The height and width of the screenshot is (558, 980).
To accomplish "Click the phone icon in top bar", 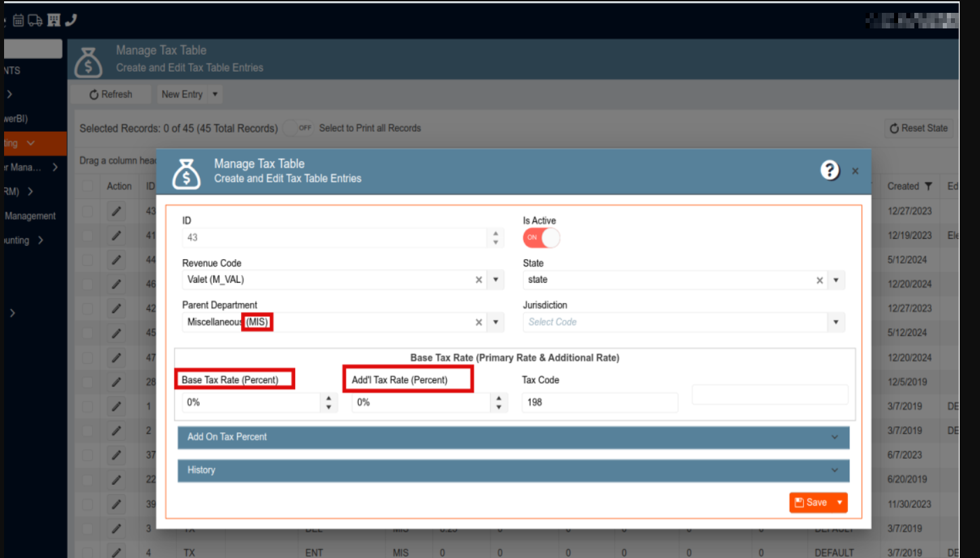I will (70, 21).
